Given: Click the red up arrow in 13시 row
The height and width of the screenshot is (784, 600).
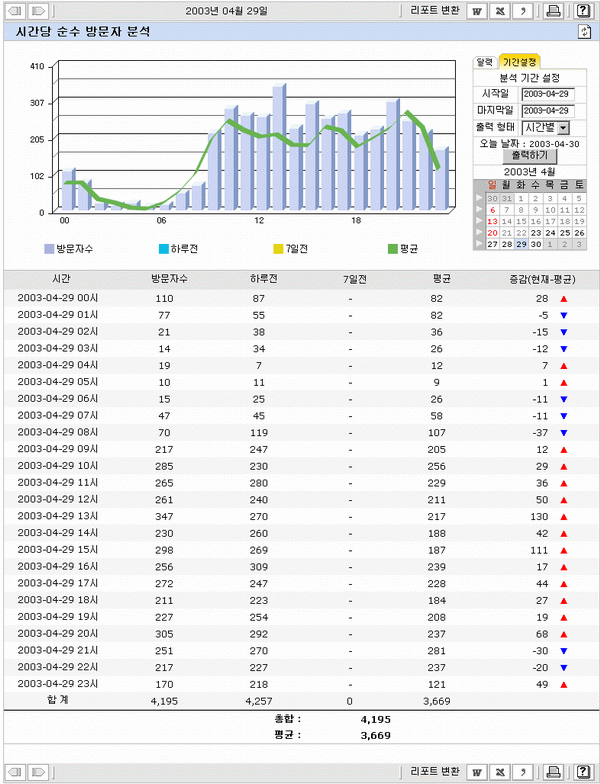Looking at the screenshot, I should point(564,517).
